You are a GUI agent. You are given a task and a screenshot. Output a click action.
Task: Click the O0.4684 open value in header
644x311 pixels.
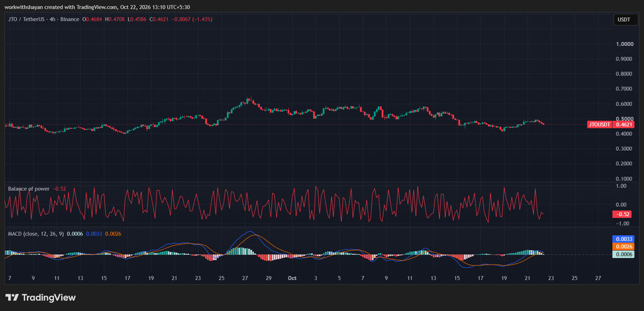(x=92, y=19)
